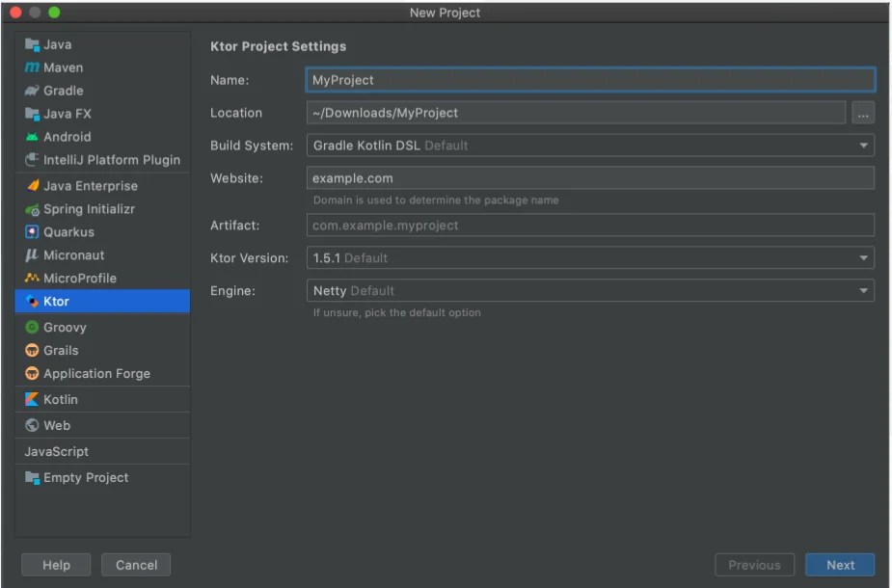Click the Quarkus project icon
The width and height of the screenshot is (892, 588).
pyautogui.click(x=32, y=232)
